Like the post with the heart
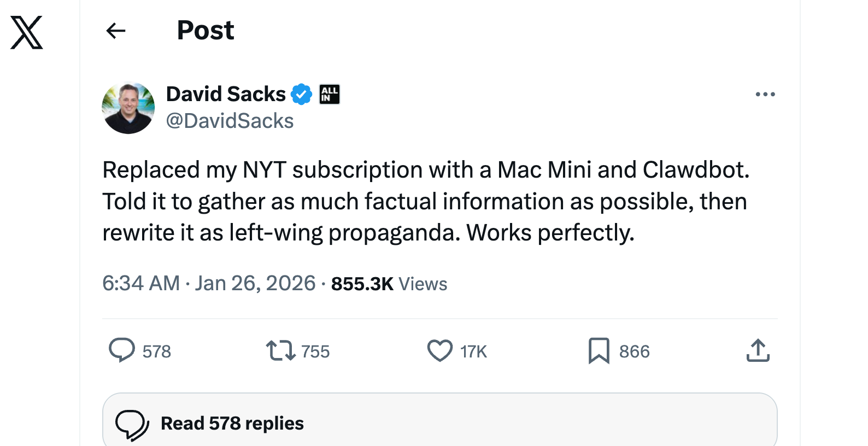Screen dimensions: 868x446 pyautogui.click(x=439, y=350)
